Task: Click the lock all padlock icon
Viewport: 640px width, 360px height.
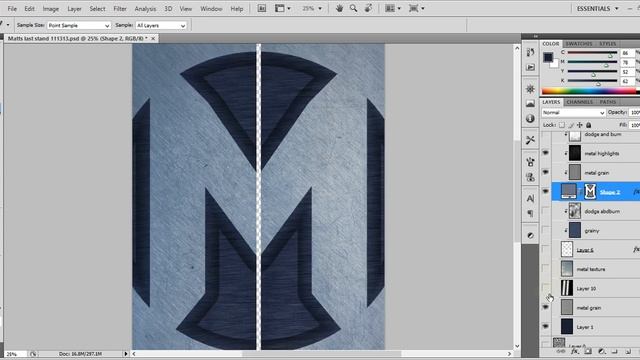Action: tap(589, 125)
